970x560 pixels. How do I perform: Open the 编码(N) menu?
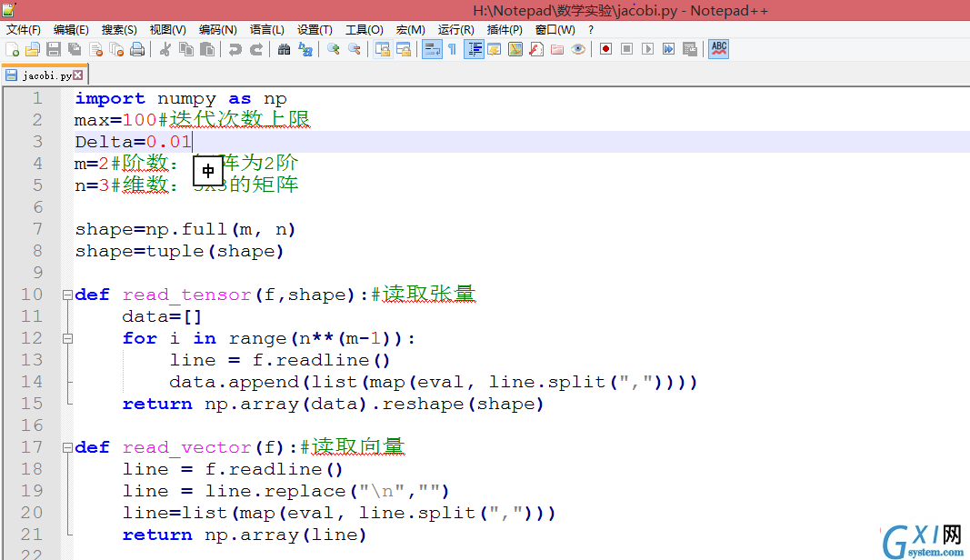pos(218,30)
